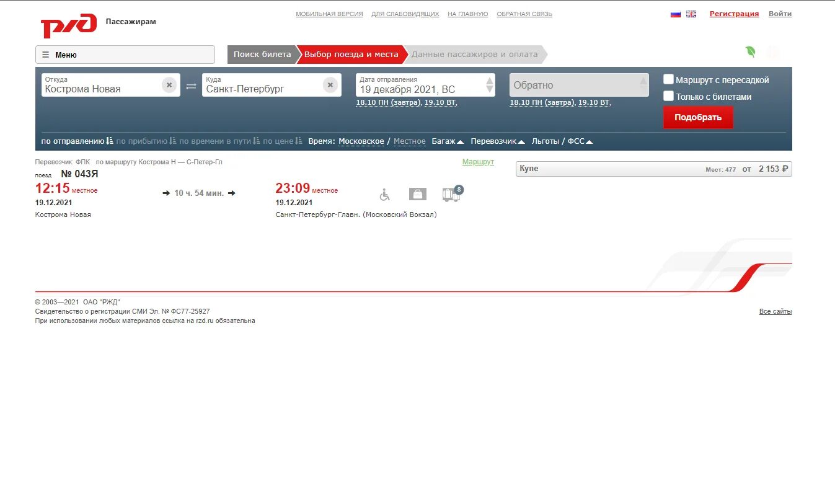Step the departure date with the arrows

pos(490,85)
